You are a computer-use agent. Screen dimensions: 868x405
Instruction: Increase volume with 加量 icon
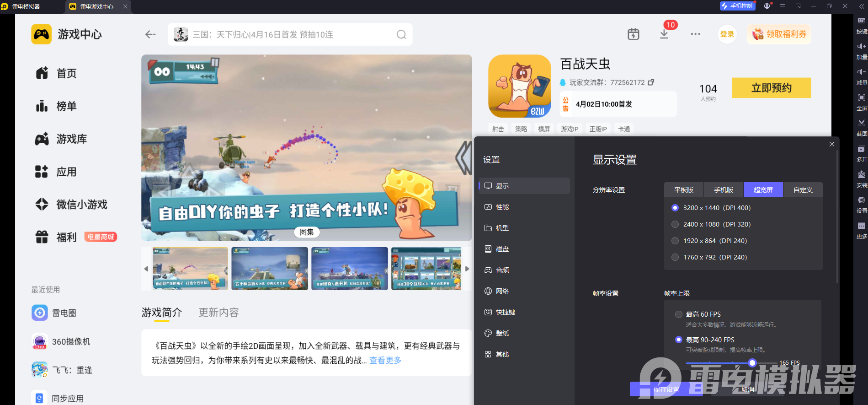tap(862, 51)
